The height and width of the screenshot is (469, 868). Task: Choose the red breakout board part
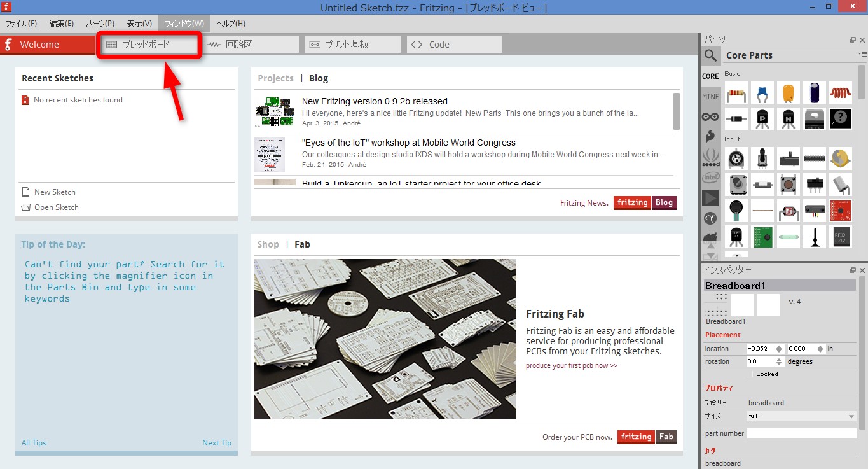841,211
